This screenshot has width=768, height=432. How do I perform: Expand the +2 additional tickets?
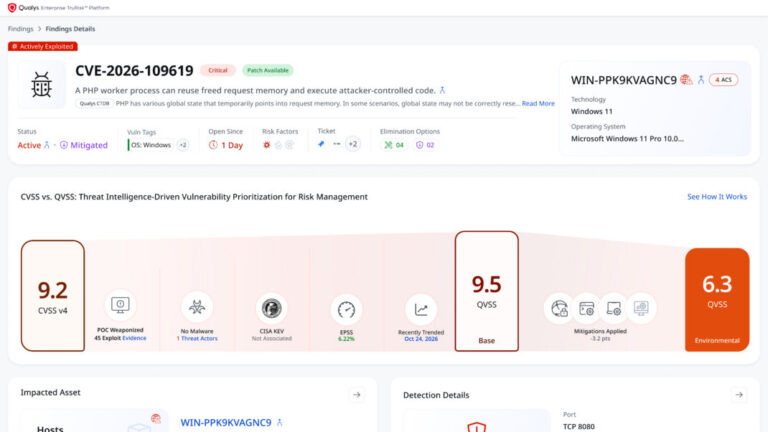click(353, 144)
